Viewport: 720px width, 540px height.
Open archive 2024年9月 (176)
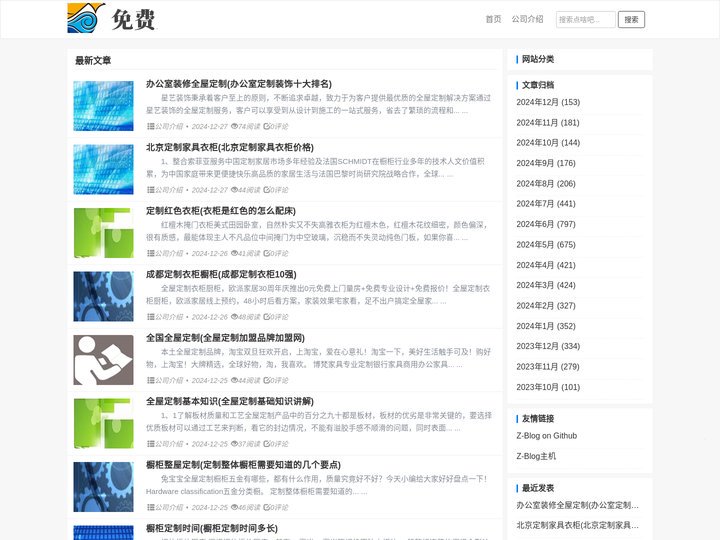[546, 163]
